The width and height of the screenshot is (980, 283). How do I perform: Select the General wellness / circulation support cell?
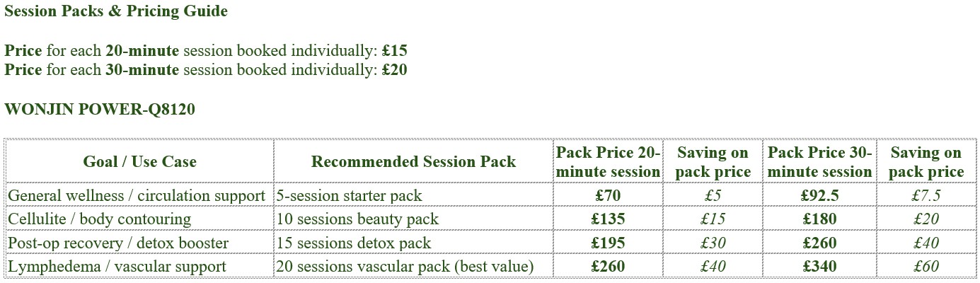140,195
